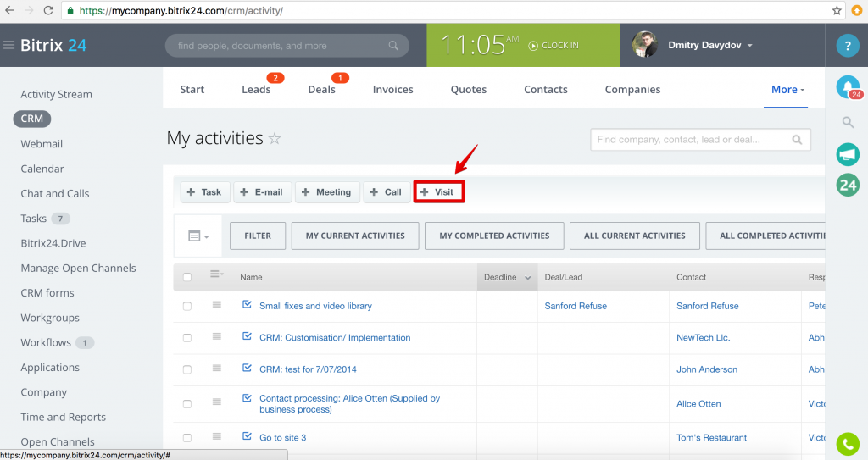This screenshot has height=460, width=868.
Task: Open row menu for Contact processing: Alice Otten
Action: (x=217, y=402)
